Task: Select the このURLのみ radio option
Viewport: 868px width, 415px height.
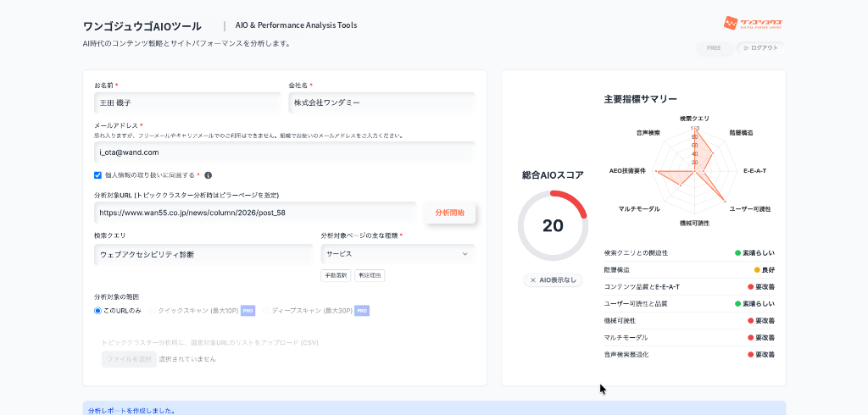Action: tap(98, 311)
